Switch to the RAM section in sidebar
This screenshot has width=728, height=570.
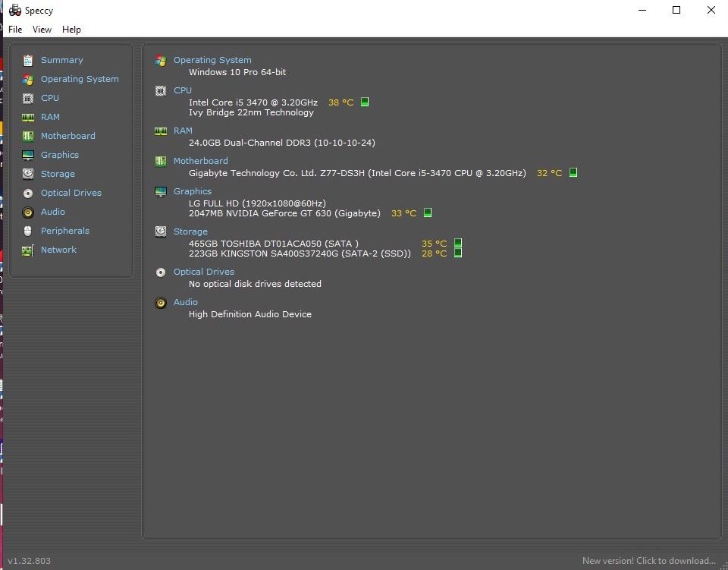pyautogui.click(x=50, y=117)
